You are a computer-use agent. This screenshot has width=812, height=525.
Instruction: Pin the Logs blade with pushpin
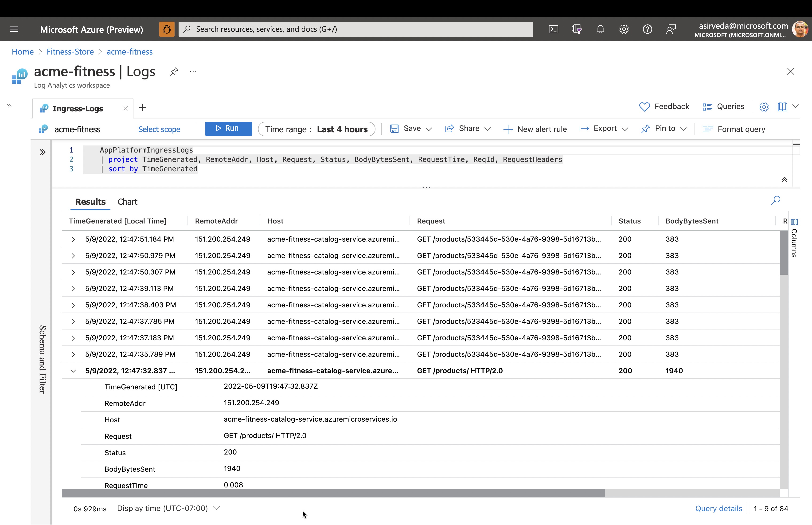(174, 72)
